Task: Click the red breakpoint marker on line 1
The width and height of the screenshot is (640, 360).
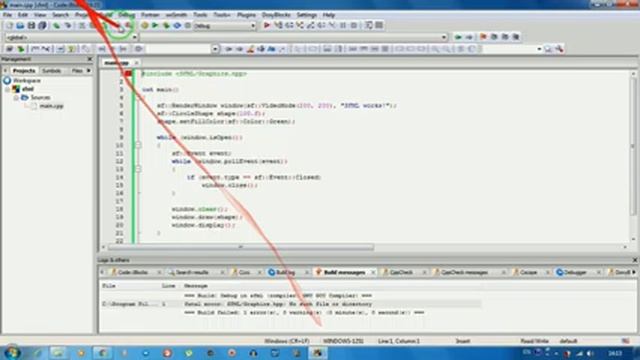Action: click(128, 74)
